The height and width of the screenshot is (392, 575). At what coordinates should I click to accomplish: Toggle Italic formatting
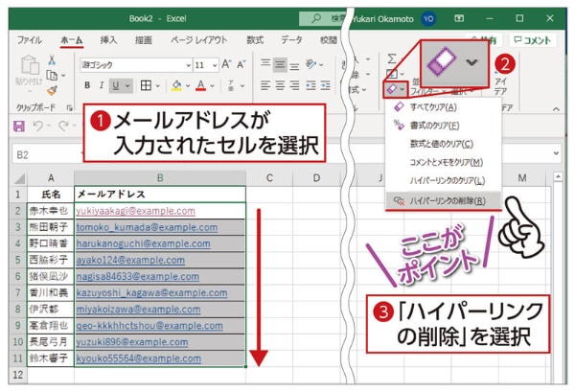pyautogui.click(x=102, y=85)
